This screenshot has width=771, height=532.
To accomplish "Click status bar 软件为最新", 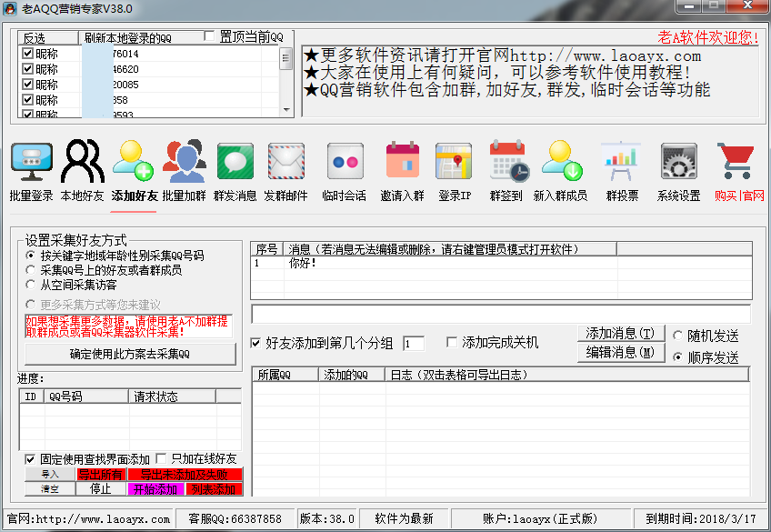I will (404, 518).
